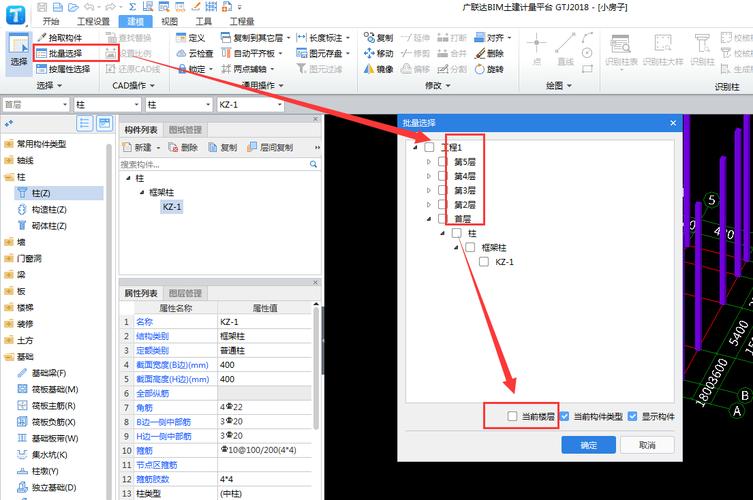This screenshot has width=753, height=500.
Task: Click 自动平齐板 tool
Action: (x=252, y=53)
